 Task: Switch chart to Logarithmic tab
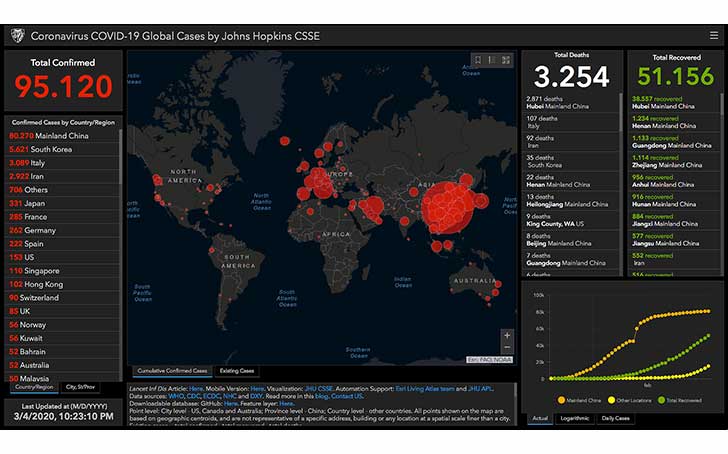pos(575,418)
